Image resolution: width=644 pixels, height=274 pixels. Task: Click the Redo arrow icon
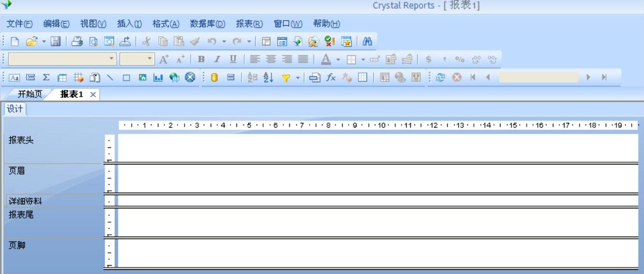click(x=237, y=42)
